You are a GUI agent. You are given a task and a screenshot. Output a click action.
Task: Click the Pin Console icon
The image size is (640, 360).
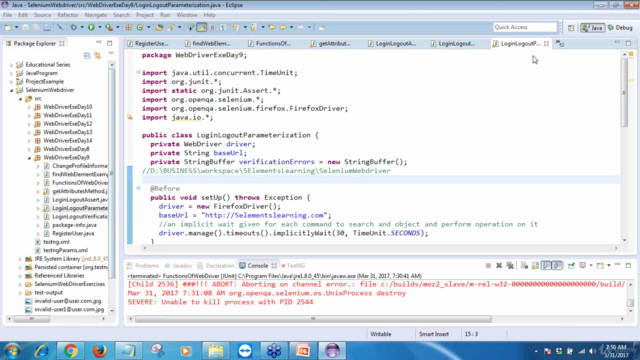571,266
